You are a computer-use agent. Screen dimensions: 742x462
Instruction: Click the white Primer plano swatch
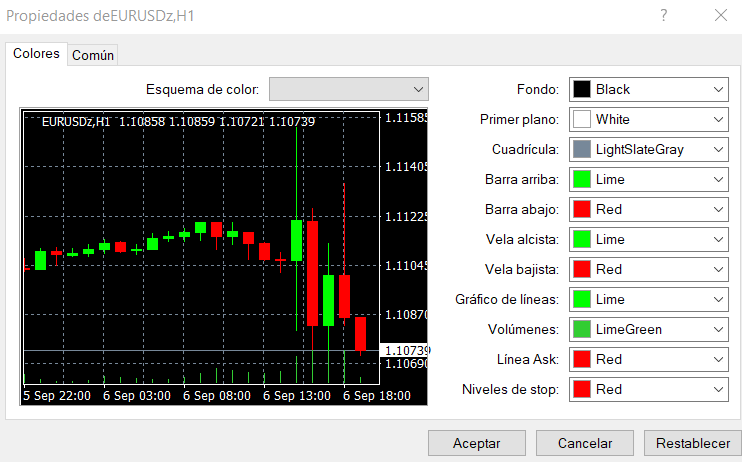pos(582,119)
